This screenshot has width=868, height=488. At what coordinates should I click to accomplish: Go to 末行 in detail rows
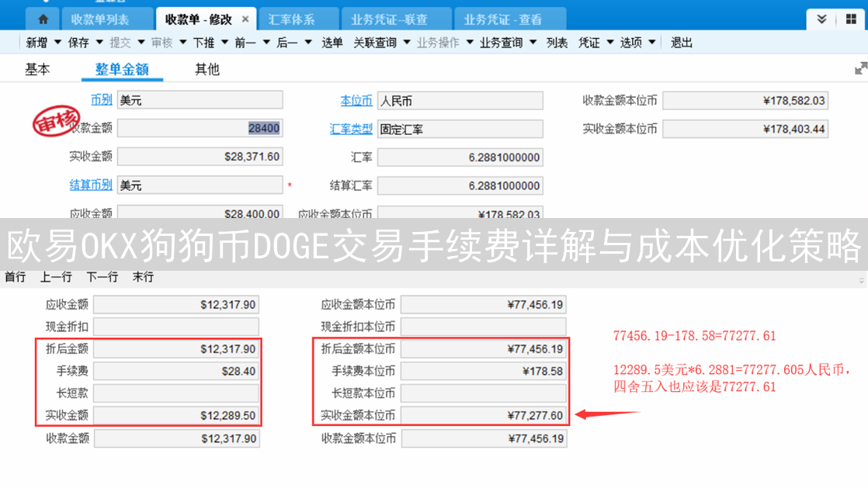coord(143,277)
